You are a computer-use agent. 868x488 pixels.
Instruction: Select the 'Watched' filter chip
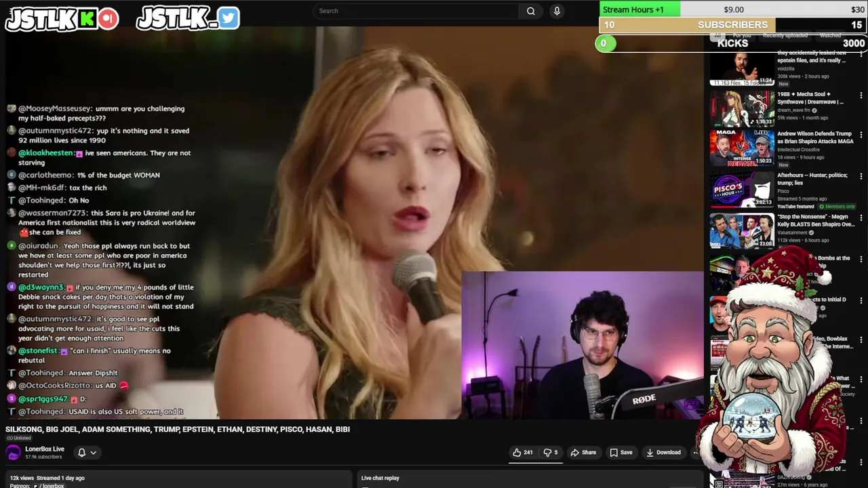(x=830, y=35)
